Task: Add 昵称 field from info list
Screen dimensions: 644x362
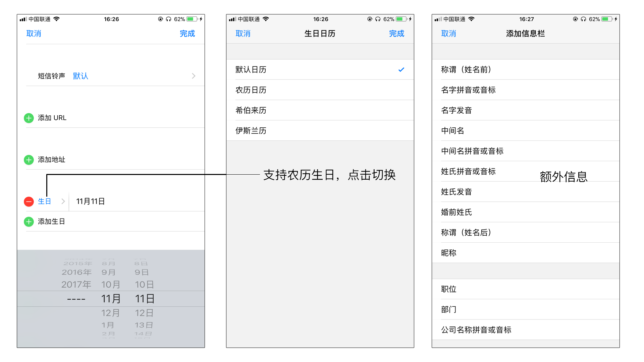Action: 449,253
